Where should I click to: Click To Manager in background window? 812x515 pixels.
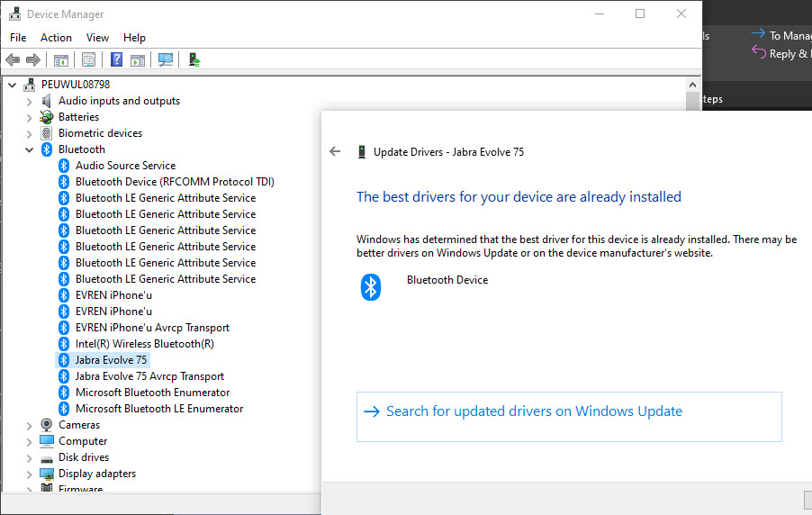click(x=790, y=35)
